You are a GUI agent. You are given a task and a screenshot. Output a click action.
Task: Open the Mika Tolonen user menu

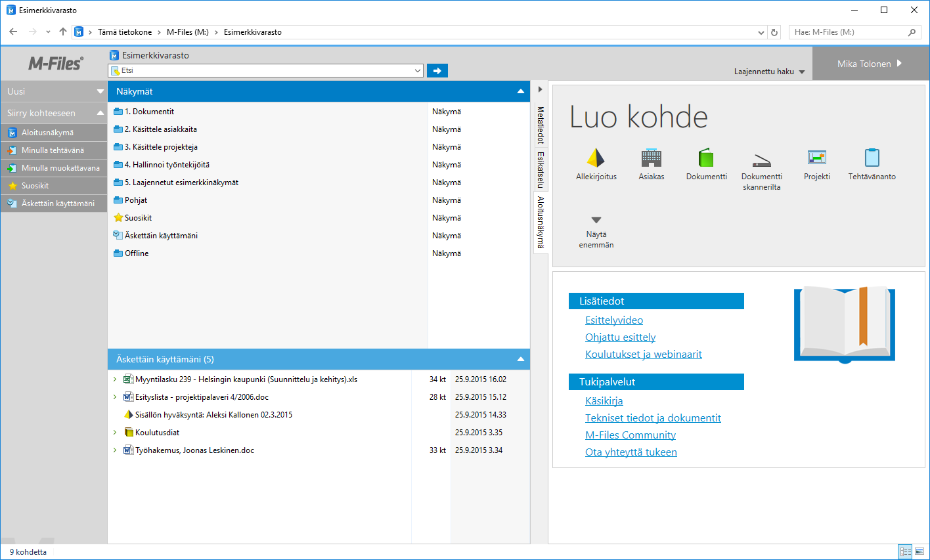(870, 64)
